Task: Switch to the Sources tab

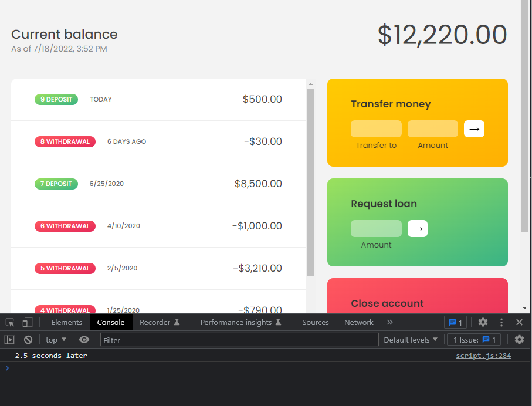Action: 315,322
